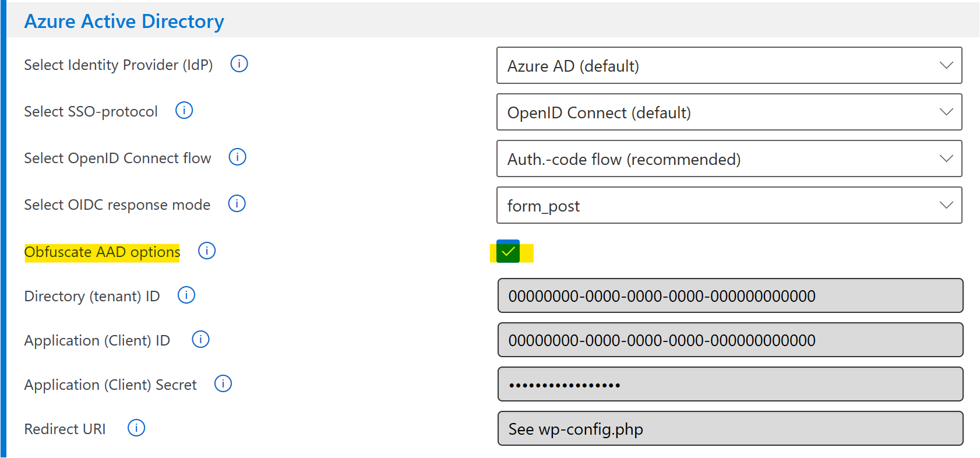Expand the form_post response mode dropdown
Screen dimensions: 980x458
(729, 205)
